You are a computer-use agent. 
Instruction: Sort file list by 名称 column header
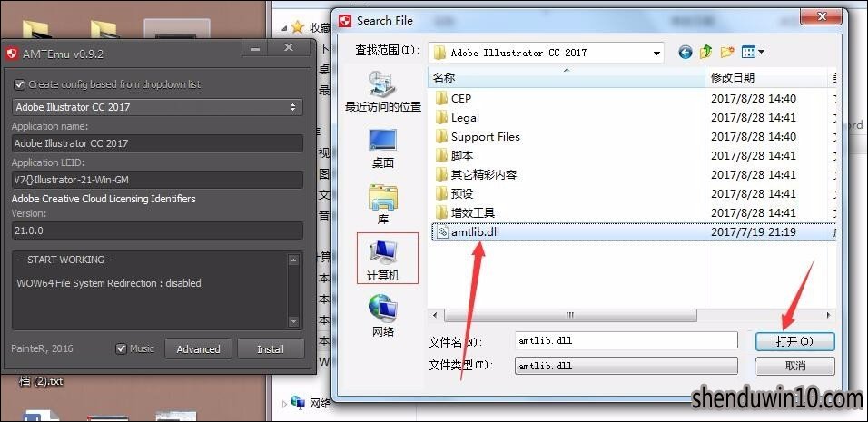[567, 77]
